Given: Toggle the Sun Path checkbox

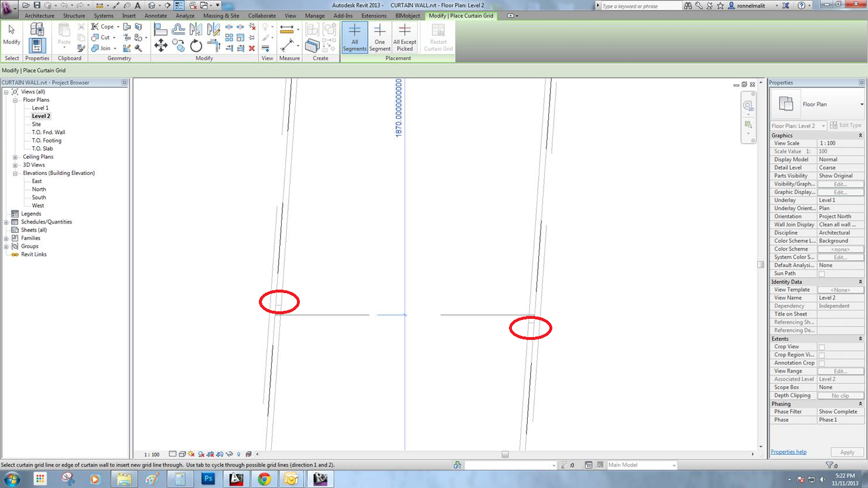Looking at the screenshot, I should [x=821, y=274].
